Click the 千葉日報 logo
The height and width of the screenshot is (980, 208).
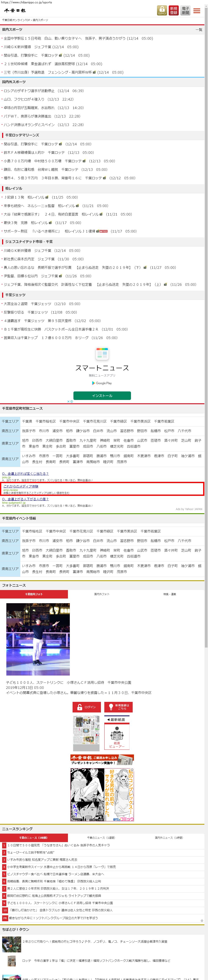(x=15, y=11)
